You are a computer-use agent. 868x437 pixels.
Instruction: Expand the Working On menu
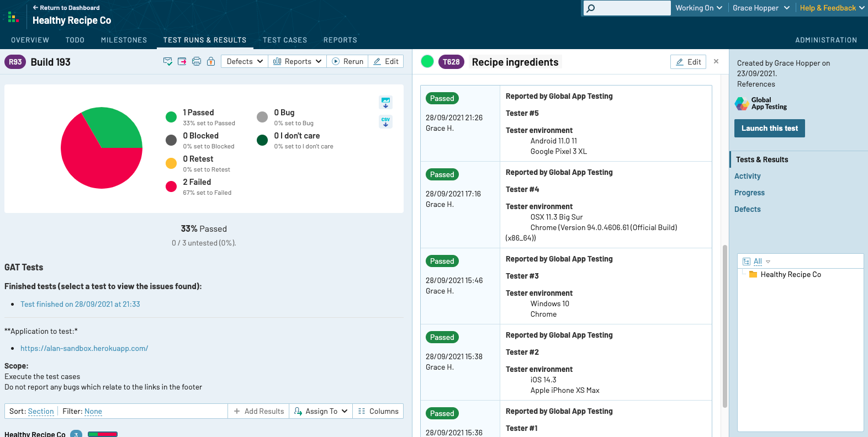click(698, 8)
